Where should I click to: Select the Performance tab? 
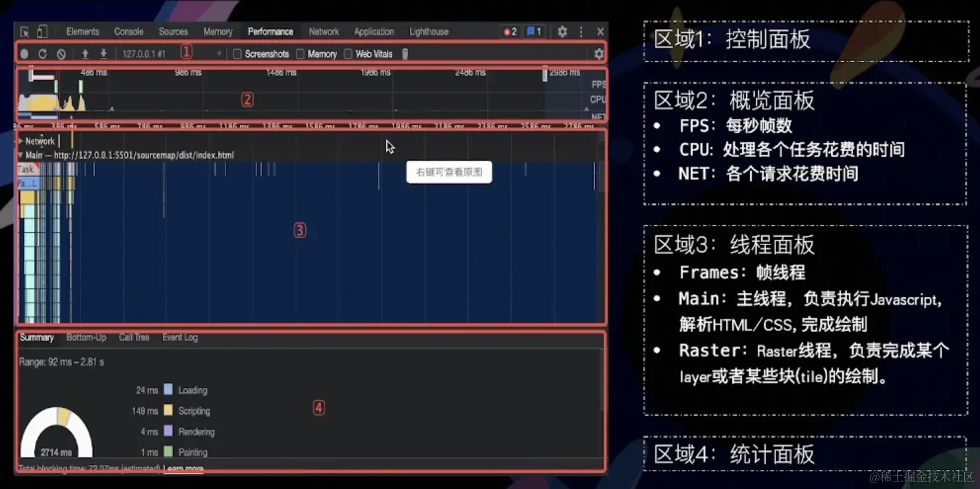tap(270, 32)
